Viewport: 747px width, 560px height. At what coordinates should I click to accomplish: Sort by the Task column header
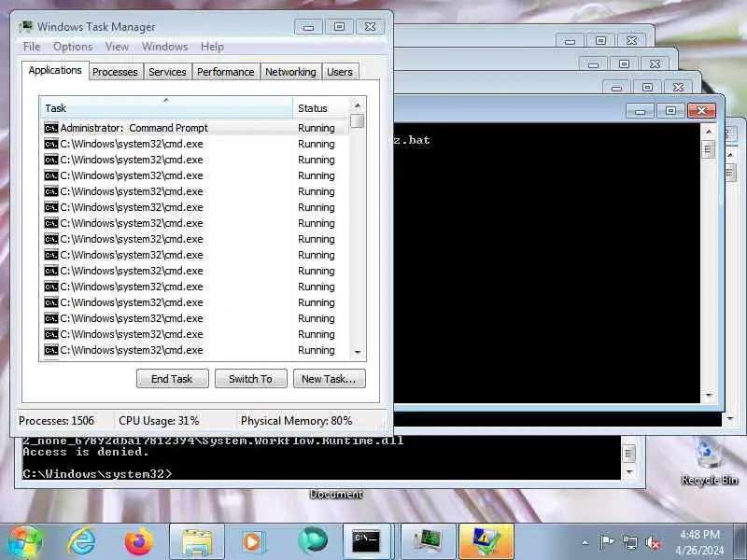pyautogui.click(x=167, y=108)
